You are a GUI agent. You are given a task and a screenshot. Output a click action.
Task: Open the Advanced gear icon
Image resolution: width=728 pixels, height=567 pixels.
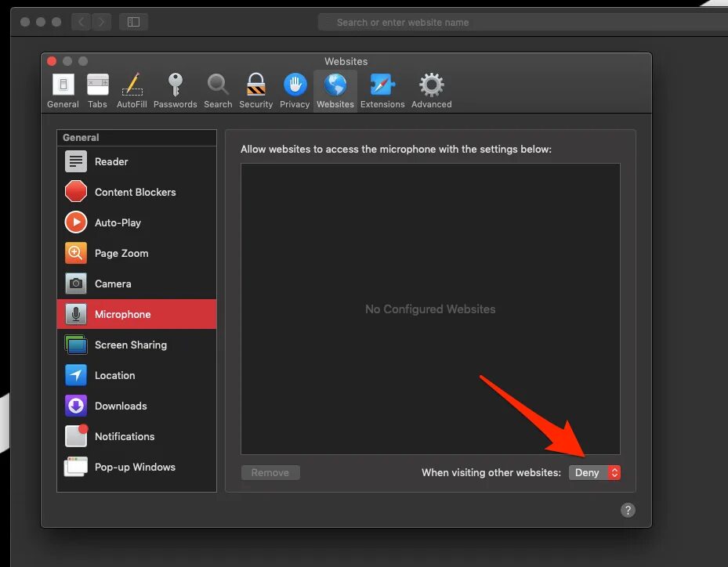(431, 85)
